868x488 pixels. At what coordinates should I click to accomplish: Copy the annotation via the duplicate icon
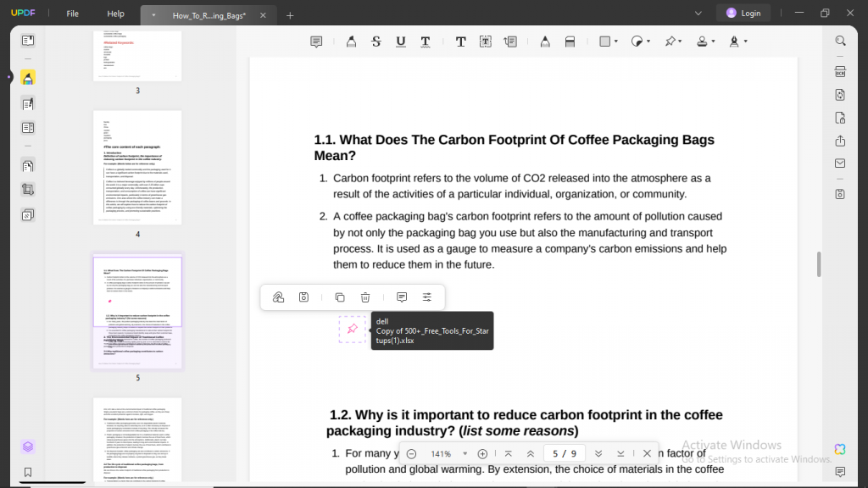click(340, 297)
